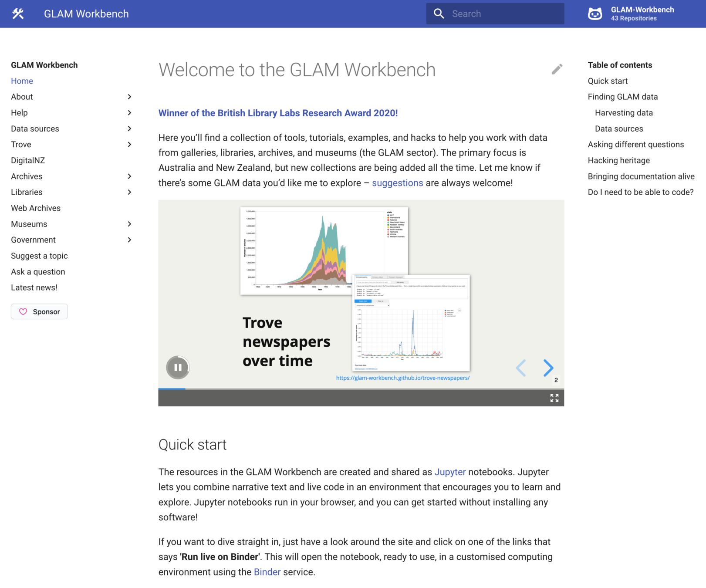Jump to Hacking heritage in contents

point(619,160)
